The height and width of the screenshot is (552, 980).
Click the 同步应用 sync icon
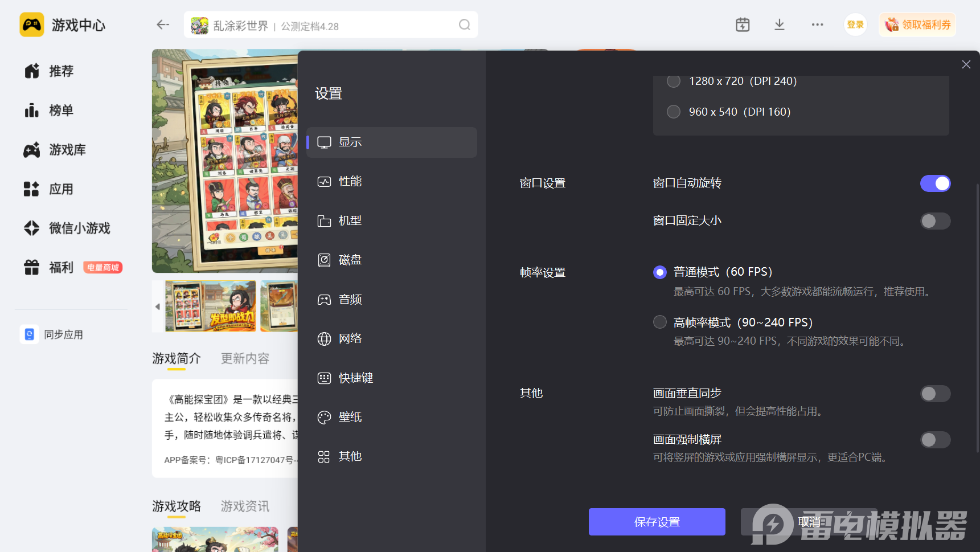30,334
